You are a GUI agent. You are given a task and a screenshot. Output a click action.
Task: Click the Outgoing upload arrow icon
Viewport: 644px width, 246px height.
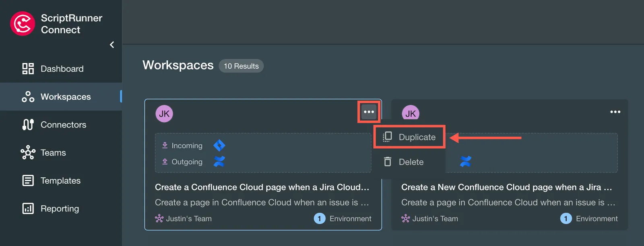coord(165,162)
